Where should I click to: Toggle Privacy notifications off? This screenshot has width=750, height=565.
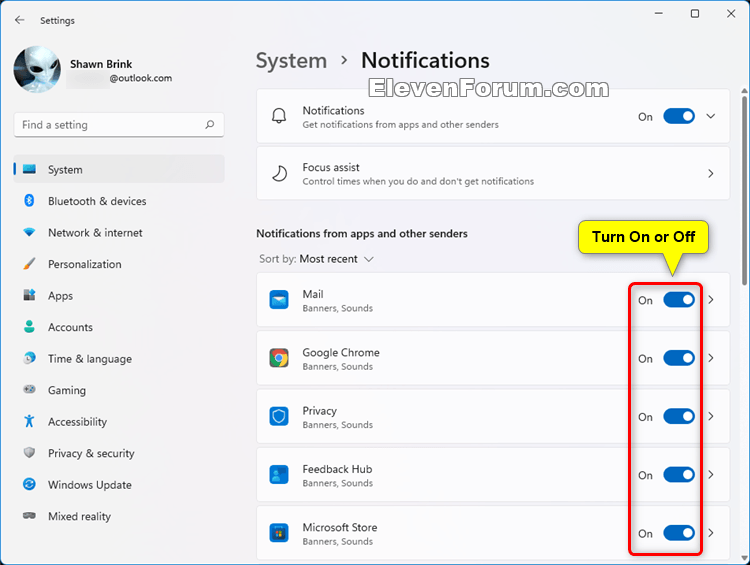(x=679, y=417)
